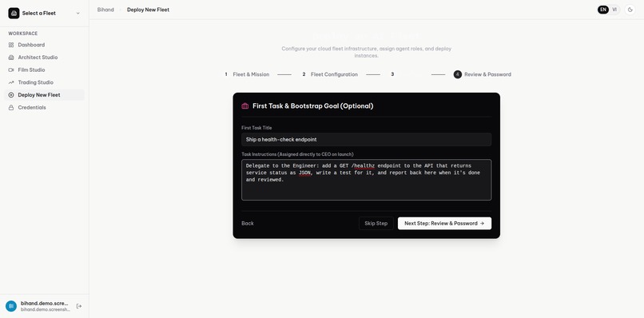Switch language to VI

coord(614,10)
